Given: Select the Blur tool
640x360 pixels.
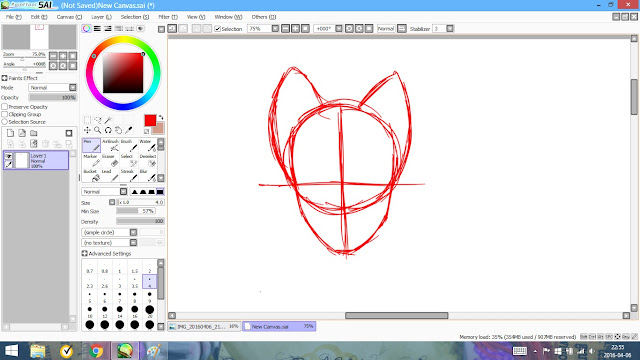Looking at the screenshot, I should coord(147,176).
